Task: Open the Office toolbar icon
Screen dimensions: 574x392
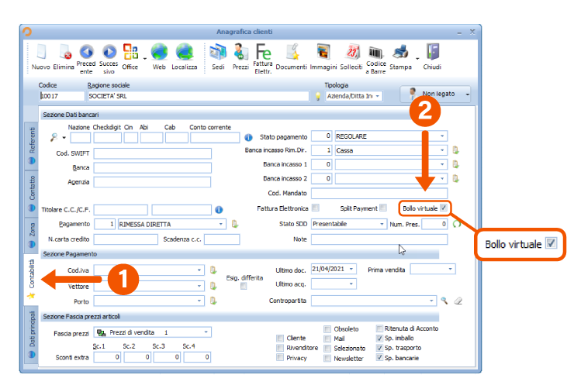Action: click(130, 52)
